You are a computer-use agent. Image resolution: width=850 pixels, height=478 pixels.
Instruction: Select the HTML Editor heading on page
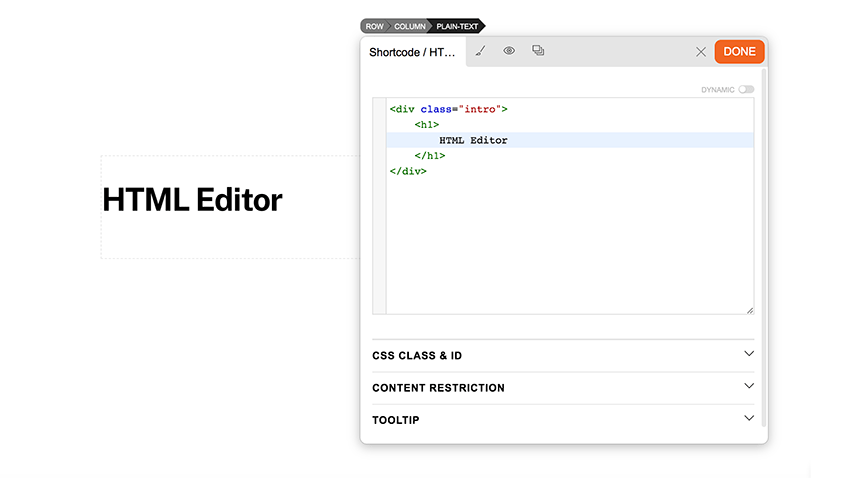click(x=192, y=200)
